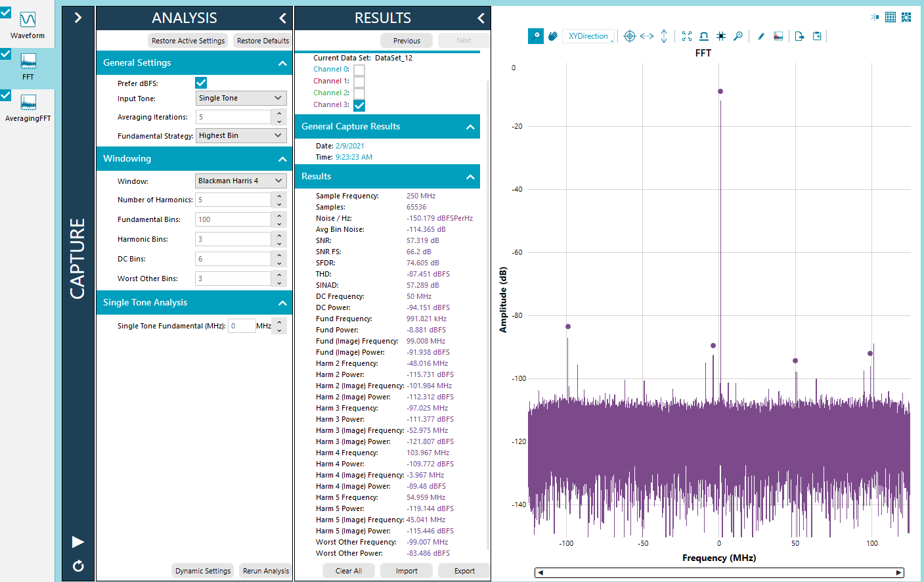Enable the Channel 1 checkbox
Screen dimensions: 924x582
point(359,81)
